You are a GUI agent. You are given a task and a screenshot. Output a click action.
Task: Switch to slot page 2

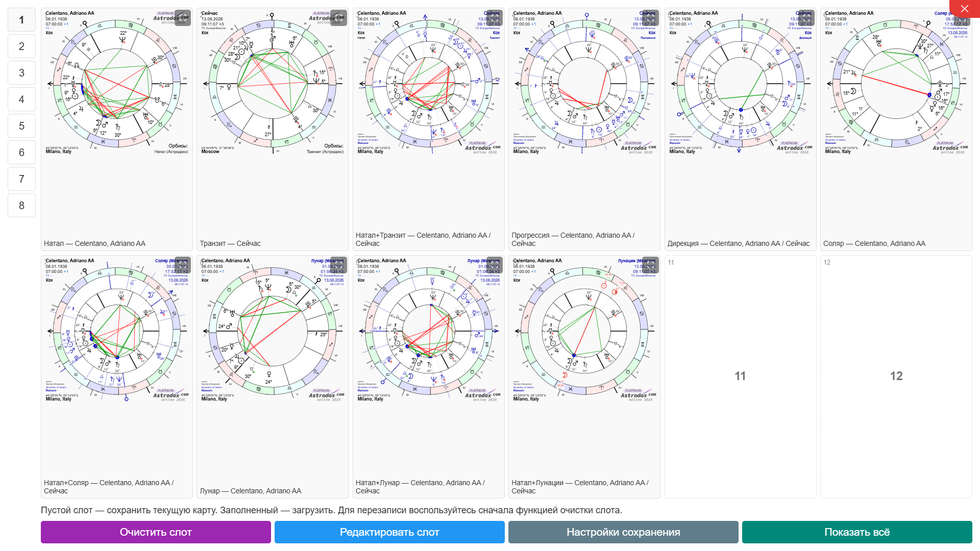point(21,46)
